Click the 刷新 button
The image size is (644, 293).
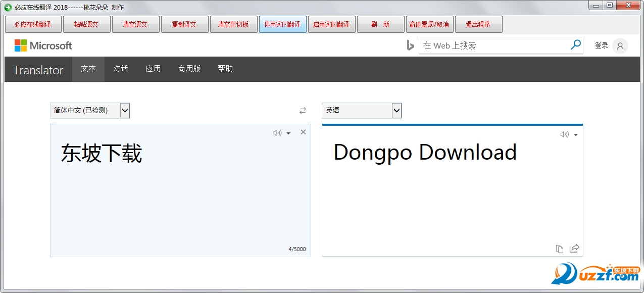click(x=380, y=24)
